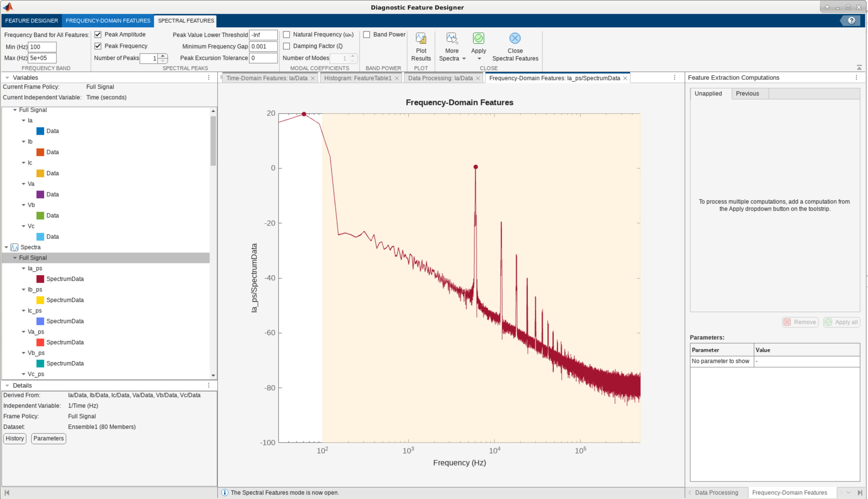Viewport: 868px width, 499px height.
Task: Select the Previous computations tab
Action: pyautogui.click(x=747, y=94)
